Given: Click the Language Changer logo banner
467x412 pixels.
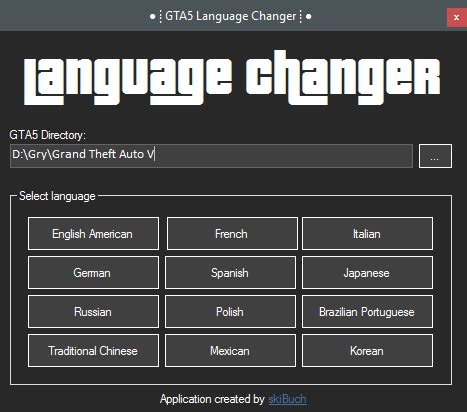Looking at the screenshot, I should [232, 78].
